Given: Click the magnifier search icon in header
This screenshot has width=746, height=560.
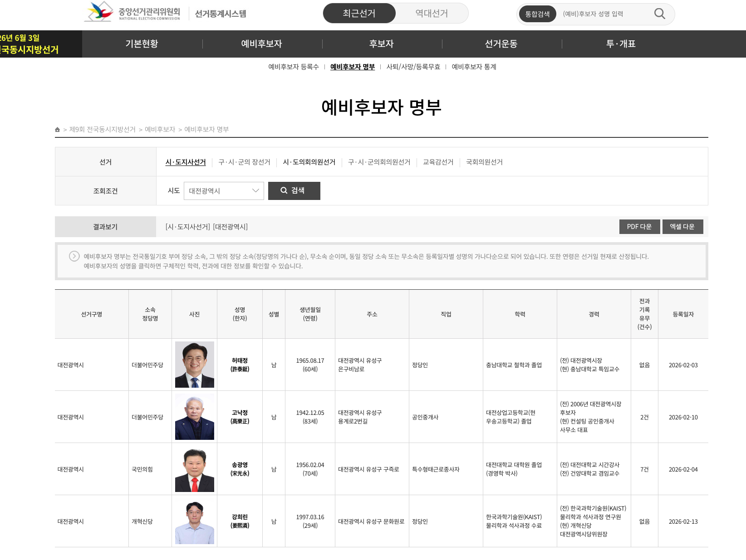Looking at the screenshot, I should [x=659, y=14].
